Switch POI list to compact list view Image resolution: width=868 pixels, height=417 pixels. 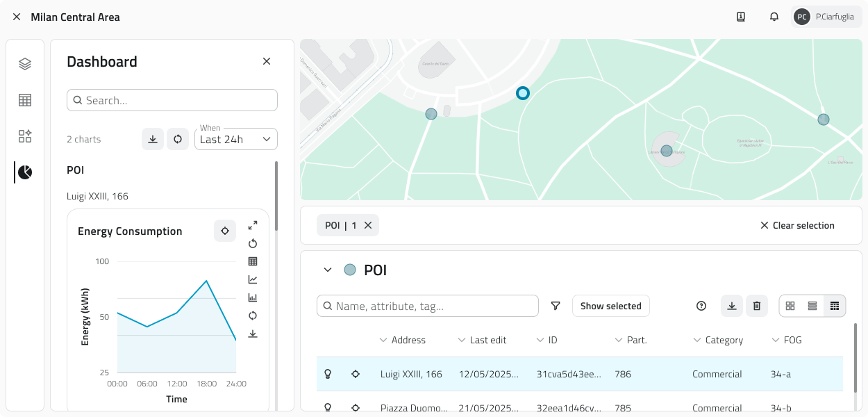[812, 306]
